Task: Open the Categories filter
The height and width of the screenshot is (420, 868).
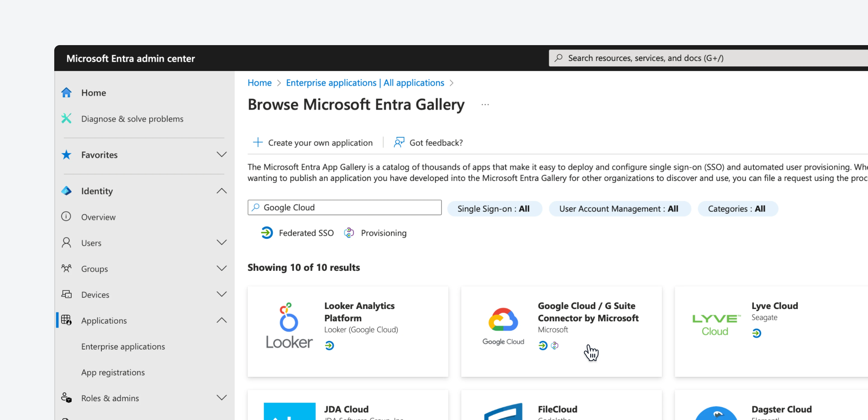Action: [x=738, y=209]
